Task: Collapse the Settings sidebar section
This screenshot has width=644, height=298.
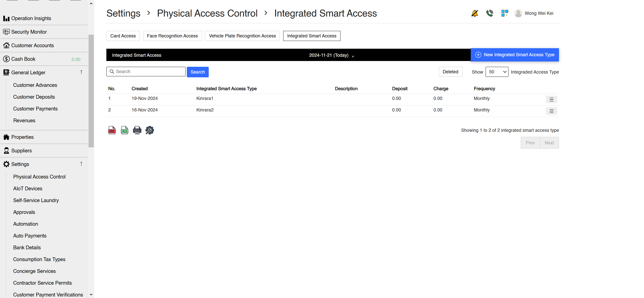Action: tap(81, 164)
